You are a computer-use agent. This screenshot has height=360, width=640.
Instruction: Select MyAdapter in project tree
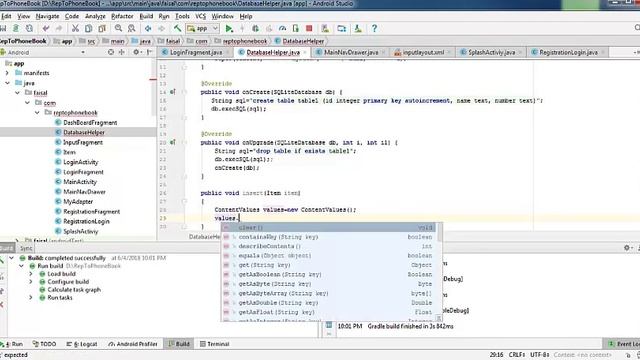[78, 202]
